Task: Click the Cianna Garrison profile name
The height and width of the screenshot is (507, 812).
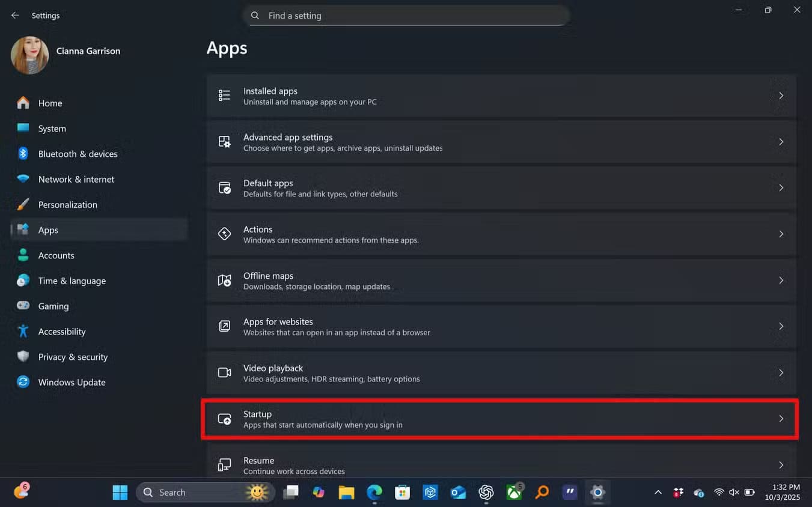Action: (88, 51)
